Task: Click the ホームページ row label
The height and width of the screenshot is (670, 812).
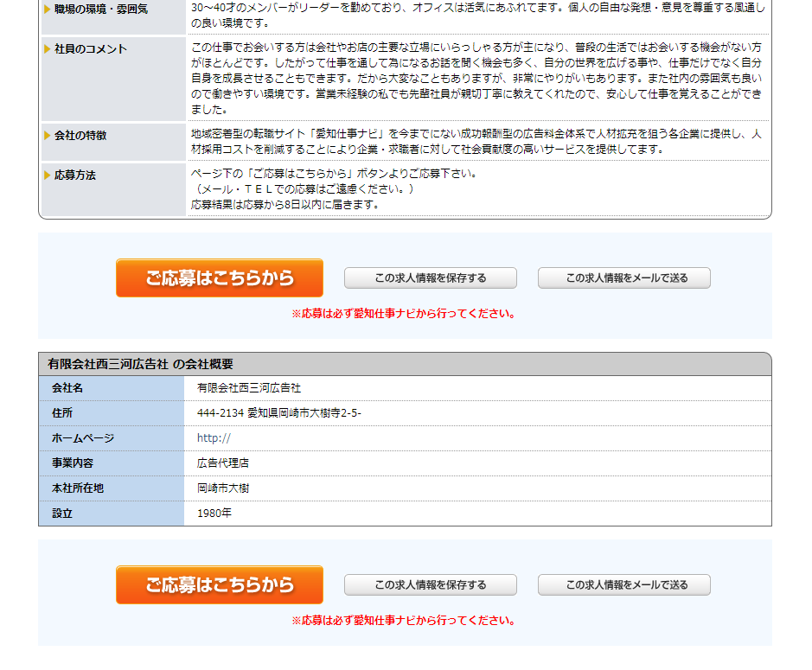Action: pyautogui.click(x=83, y=438)
